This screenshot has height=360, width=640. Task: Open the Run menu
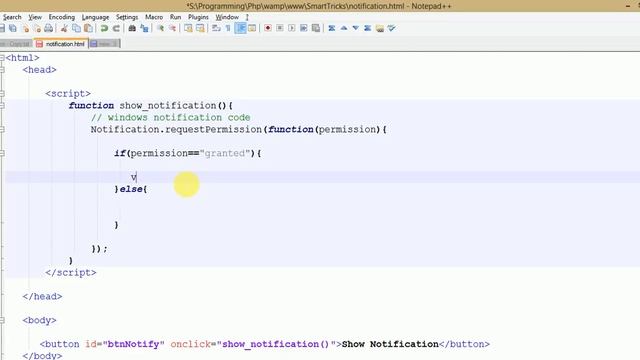pyautogui.click(x=176, y=17)
